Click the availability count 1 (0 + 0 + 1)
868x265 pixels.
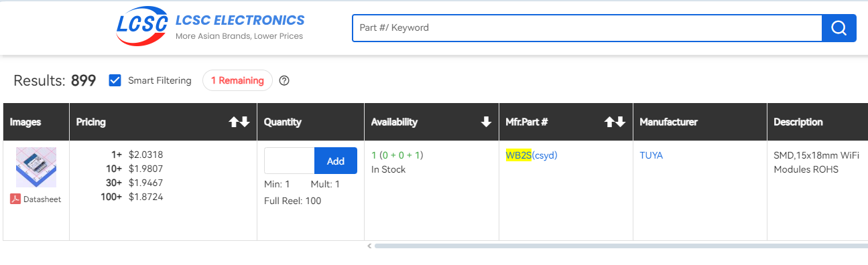point(397,155)
